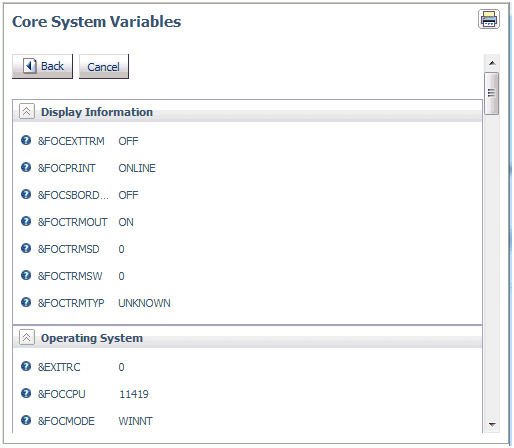Select the Operating System header title
The width and height of the screenshot is (514, 448).
(92, 338)
